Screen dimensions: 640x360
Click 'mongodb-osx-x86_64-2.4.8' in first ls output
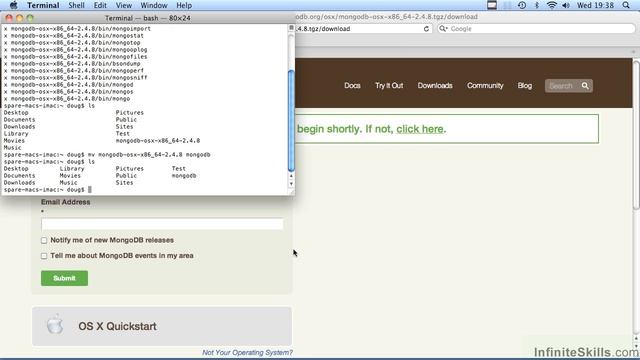158,140
